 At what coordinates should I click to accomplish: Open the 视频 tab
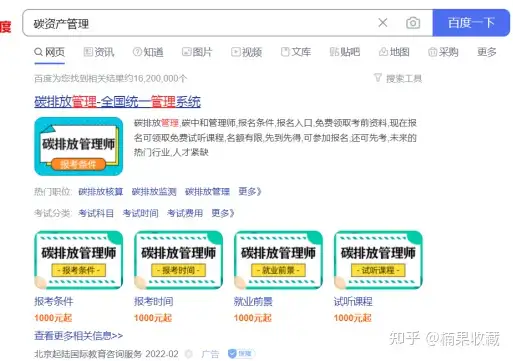tap(246, 52)
